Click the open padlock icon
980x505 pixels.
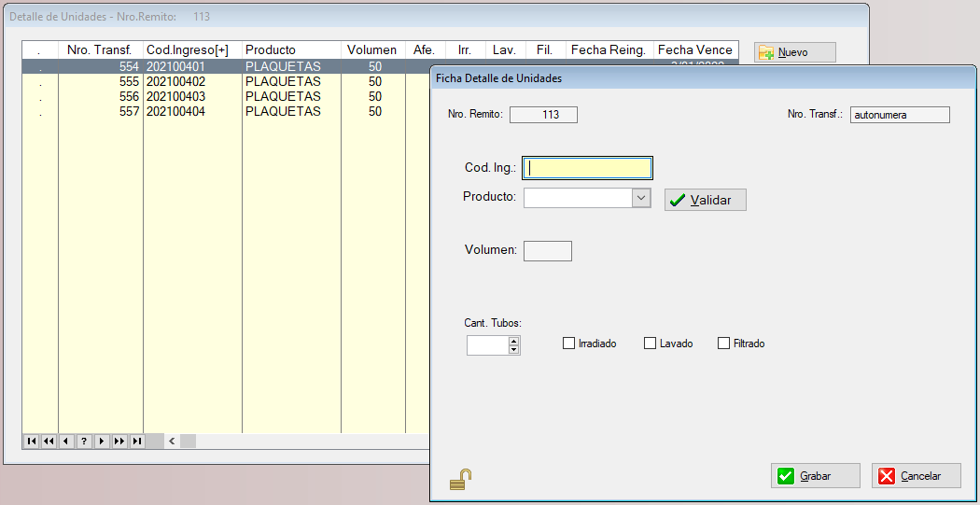point(460,480)
